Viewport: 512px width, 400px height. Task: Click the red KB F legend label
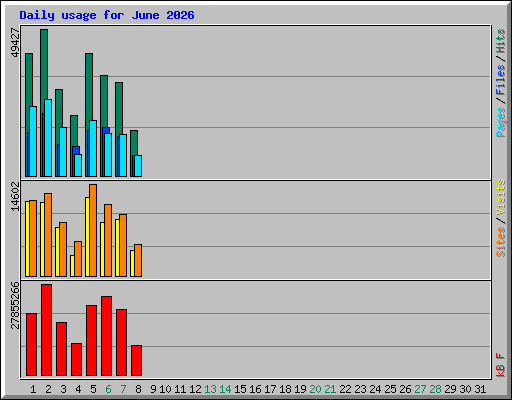(x=501, y=365)
